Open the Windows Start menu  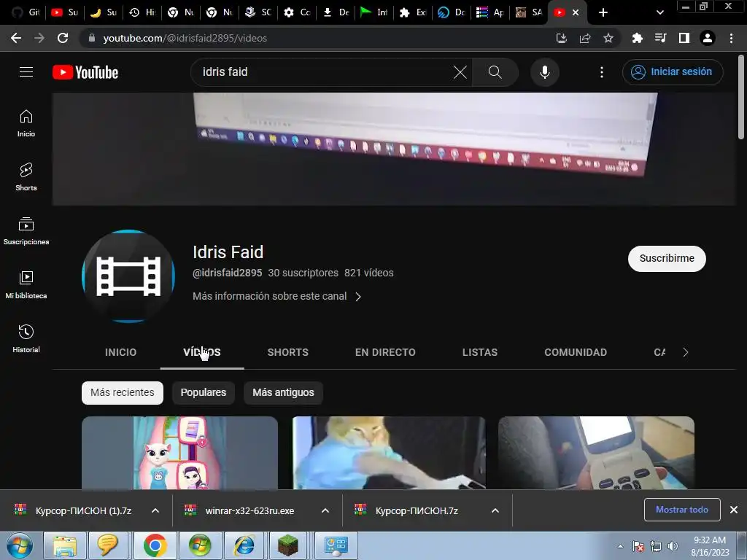(x=20, y=545)
